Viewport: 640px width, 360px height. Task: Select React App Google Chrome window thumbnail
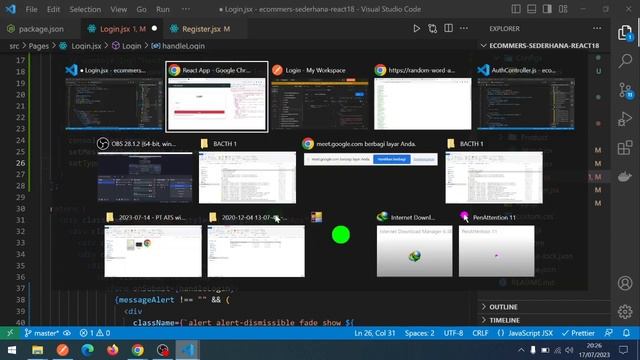[217, 97]
